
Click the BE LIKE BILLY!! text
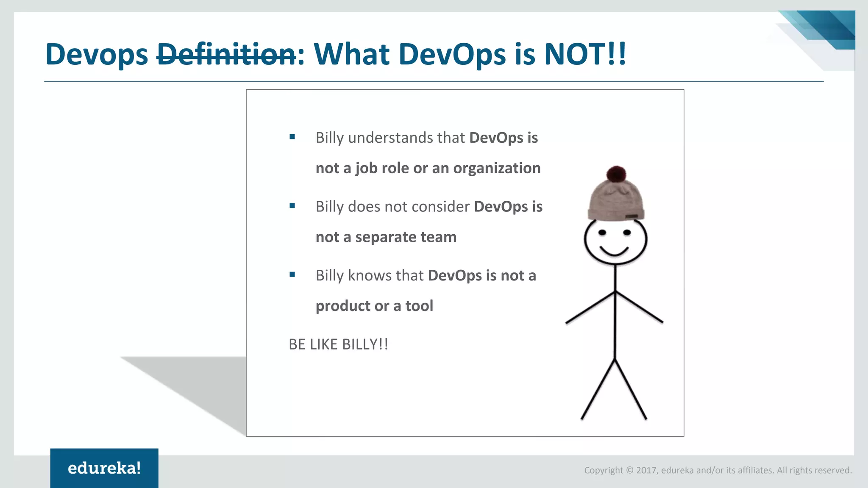[338, 344]
